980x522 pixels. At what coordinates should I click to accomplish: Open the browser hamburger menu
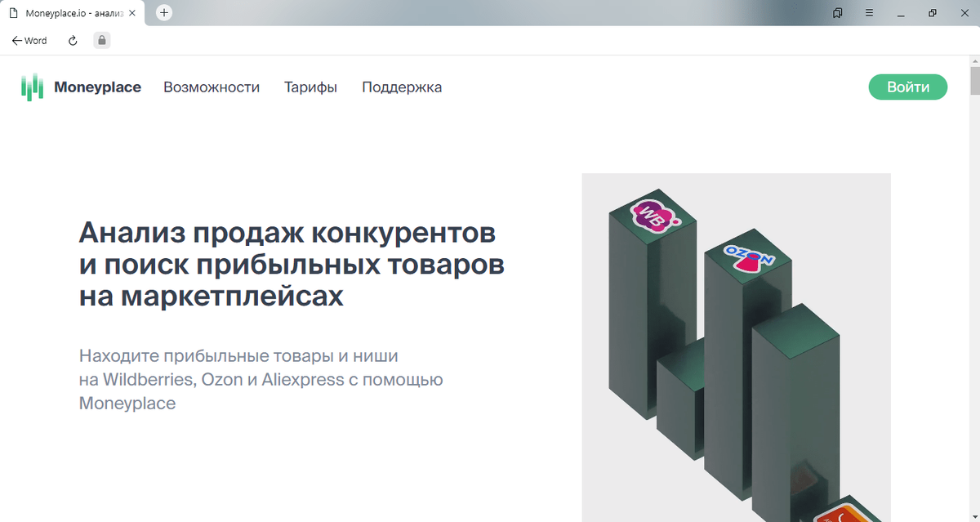pyautogui.click(x=869, y=13)
